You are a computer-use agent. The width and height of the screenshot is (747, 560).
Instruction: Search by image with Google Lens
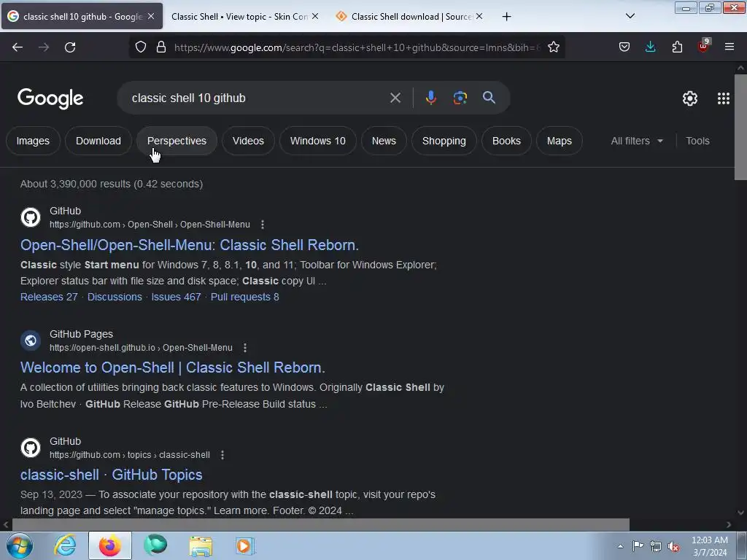pyautogui.click(x=460, y=98)
